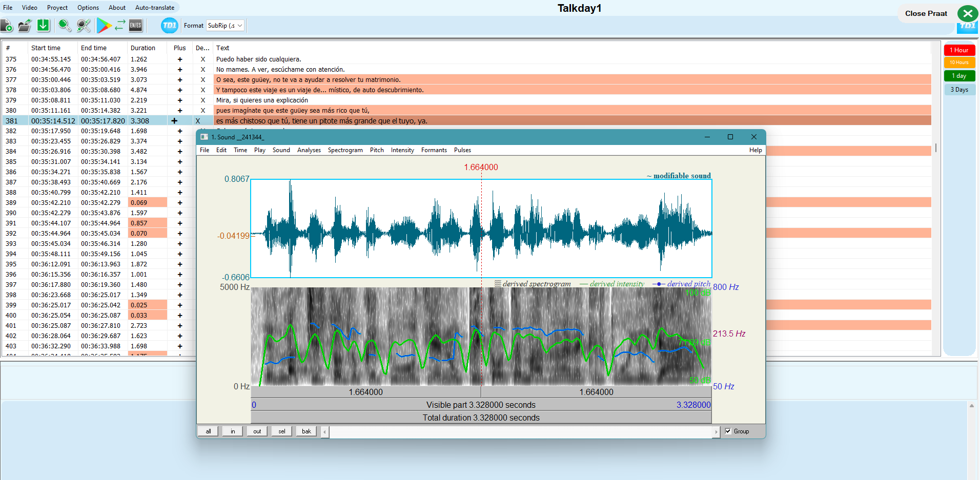Open the Auto-translate menu
The width and height of the screenshot is (980, 480).
point(155,8)
